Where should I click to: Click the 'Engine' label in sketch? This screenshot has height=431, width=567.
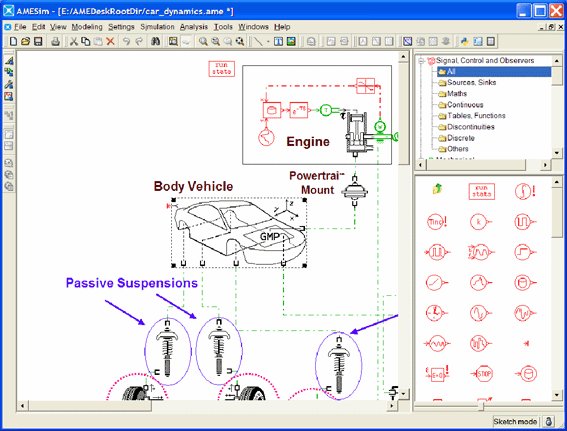(308, 141)
